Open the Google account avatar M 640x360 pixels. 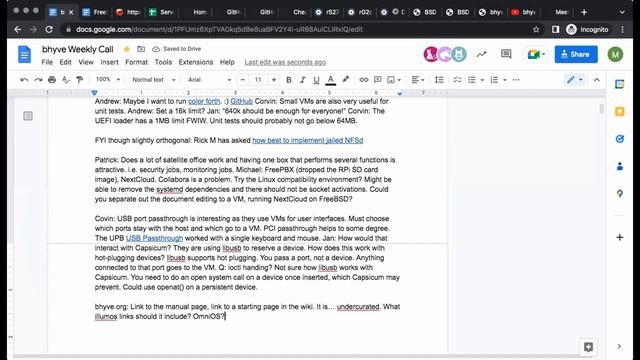(x=615, y=54)
